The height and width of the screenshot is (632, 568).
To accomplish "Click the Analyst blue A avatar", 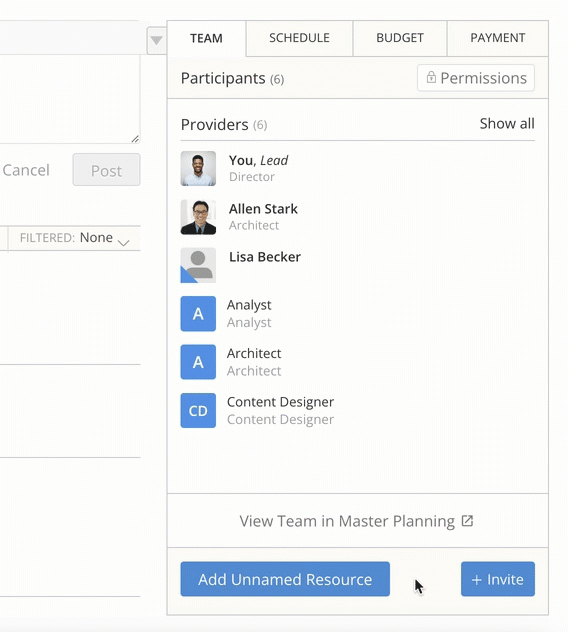I will (198, 314).
